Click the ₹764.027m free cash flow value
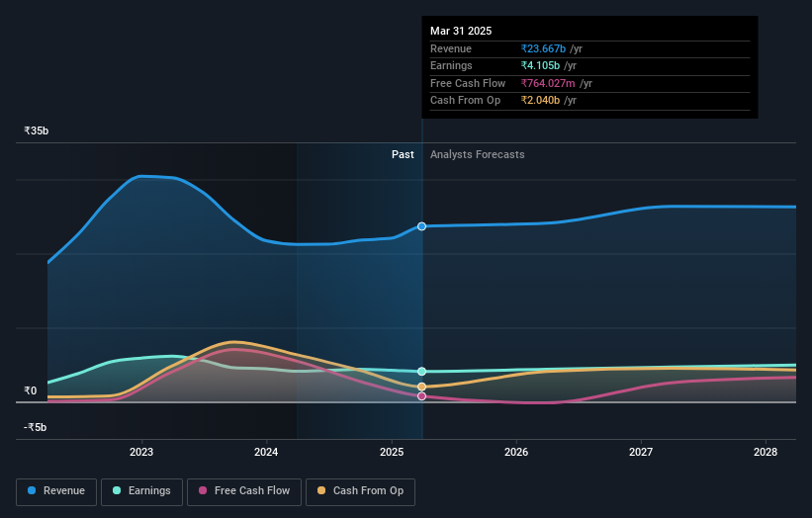 click(x=548, y=83)
